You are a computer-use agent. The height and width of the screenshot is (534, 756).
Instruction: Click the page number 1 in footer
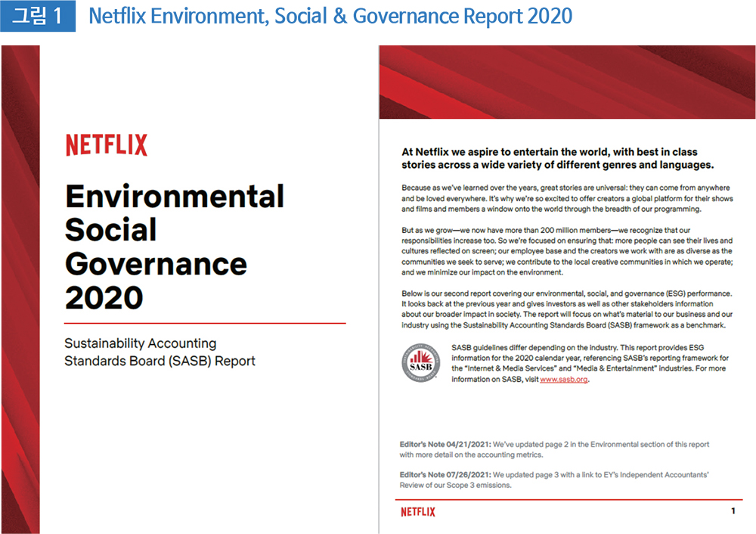tap(733, 511)
